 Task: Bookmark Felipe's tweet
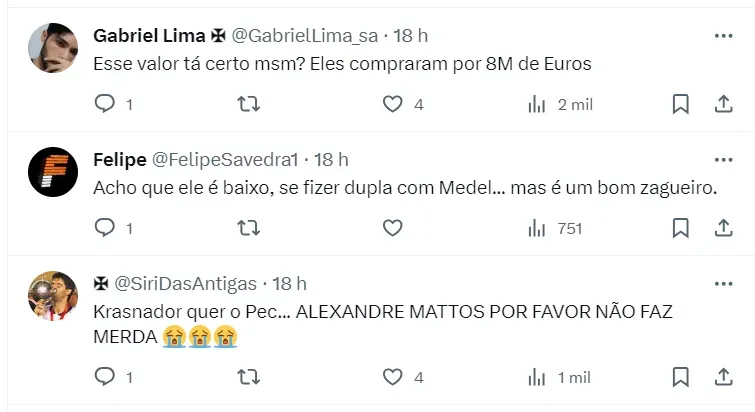tap(680, 228)
